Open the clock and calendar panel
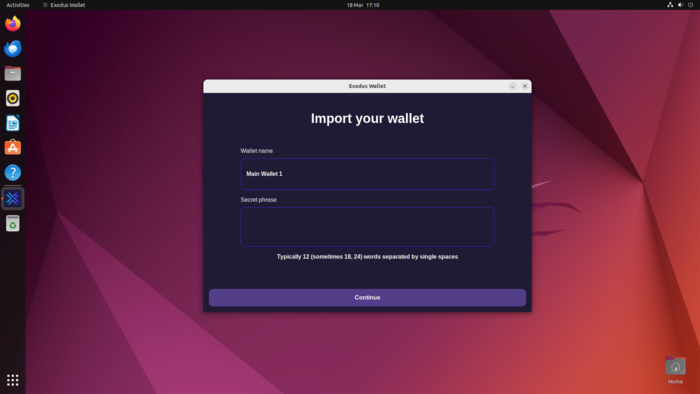 [363, 5]
